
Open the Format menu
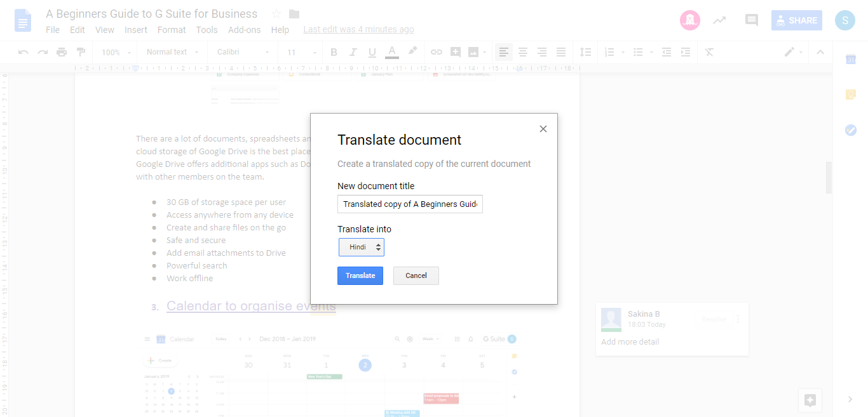point(172,30)
